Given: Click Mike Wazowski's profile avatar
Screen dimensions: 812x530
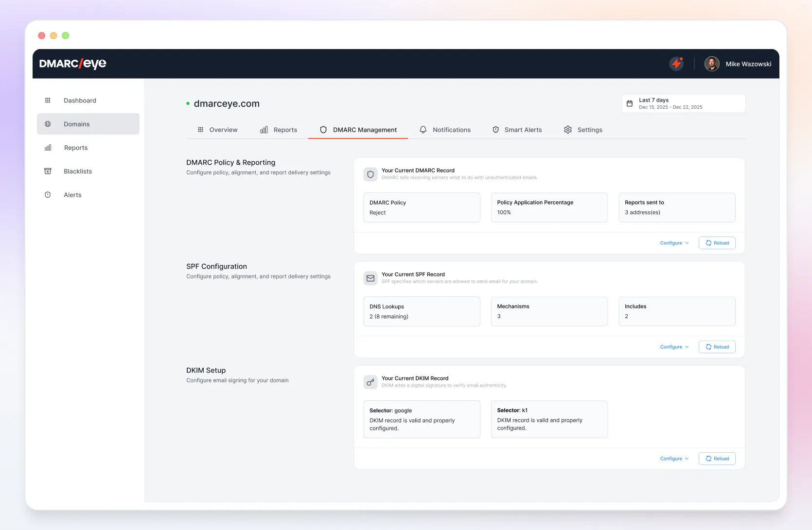Looking at the screenshot, I should coord(712,64).
